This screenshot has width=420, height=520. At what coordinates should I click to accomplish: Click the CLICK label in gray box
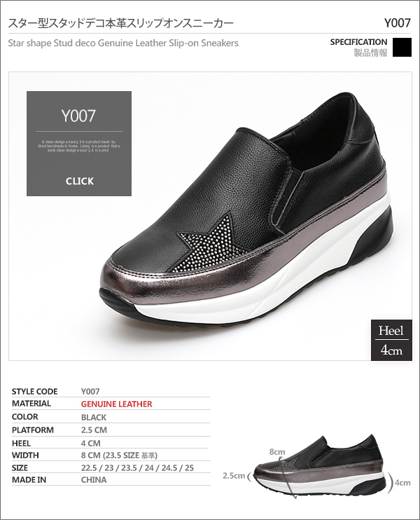(80, 181)
